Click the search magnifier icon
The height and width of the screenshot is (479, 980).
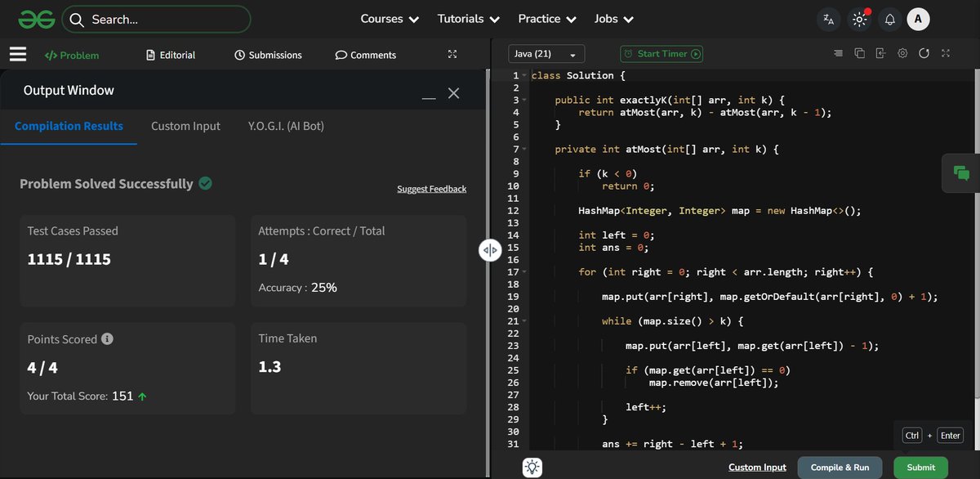(78, 19)
